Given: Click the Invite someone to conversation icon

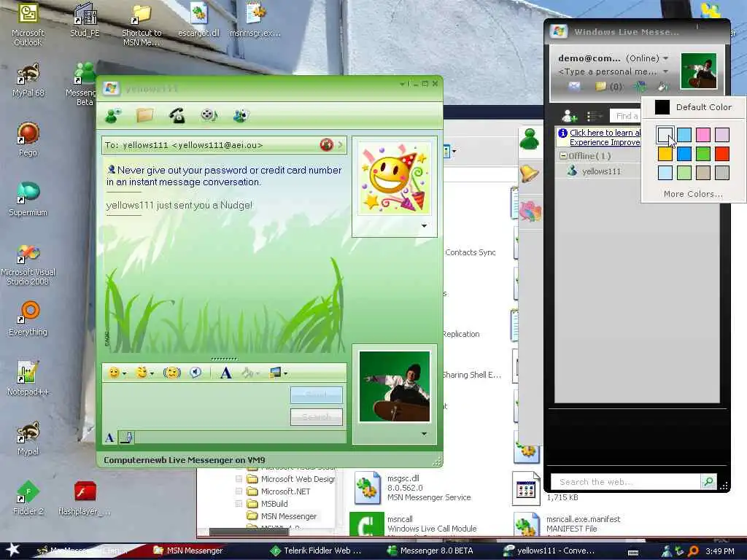Looking at the screenshot, I should [x=113, y=115].
